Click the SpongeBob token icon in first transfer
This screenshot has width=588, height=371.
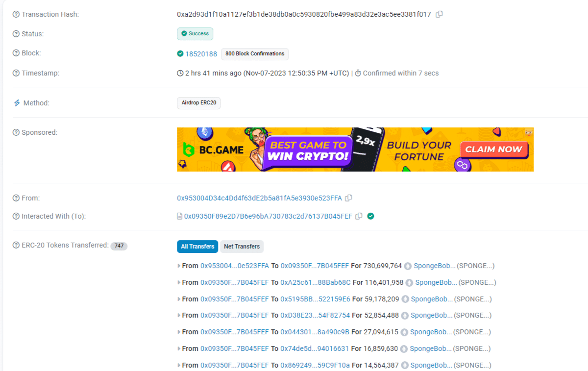tap(408, 266)
